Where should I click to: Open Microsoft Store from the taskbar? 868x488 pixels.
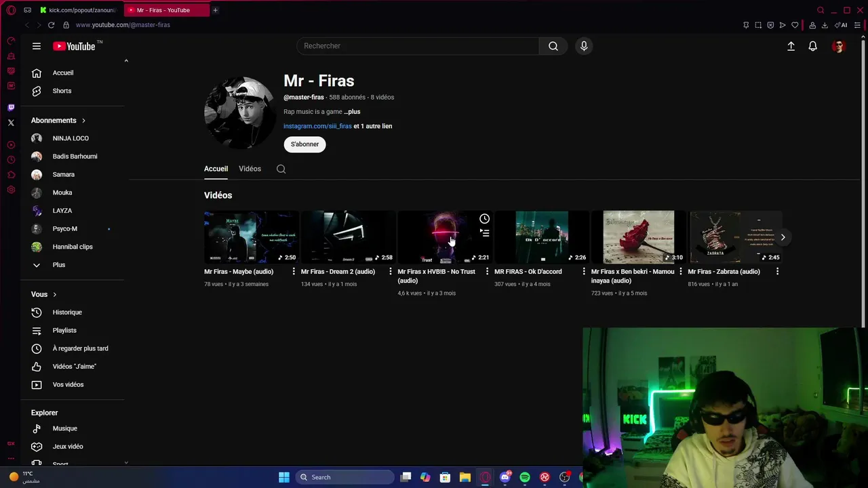[x=445, y=477]
